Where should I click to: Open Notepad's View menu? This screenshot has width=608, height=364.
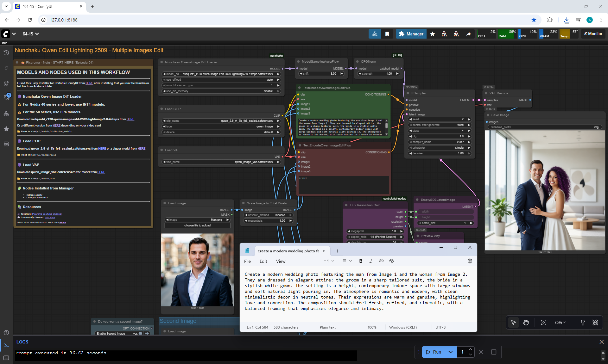click(x=281, y=261)
